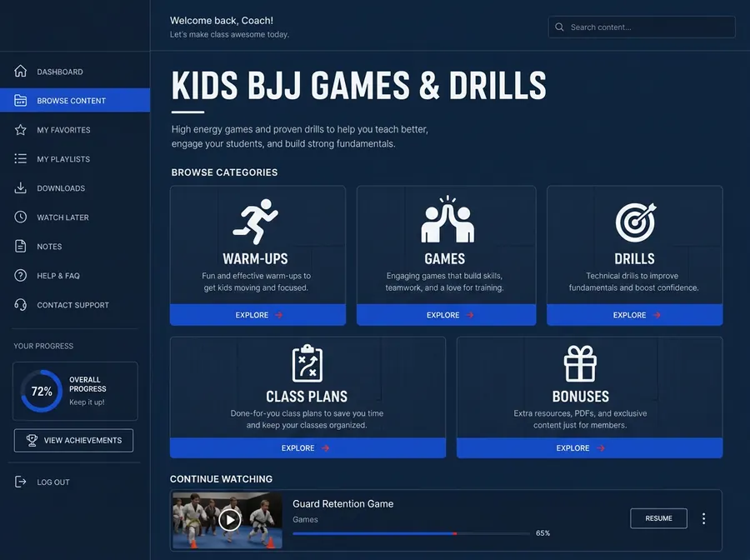750x560 pixels.
Task: Click the Browse Content label
Action: [x=72, y=101]
